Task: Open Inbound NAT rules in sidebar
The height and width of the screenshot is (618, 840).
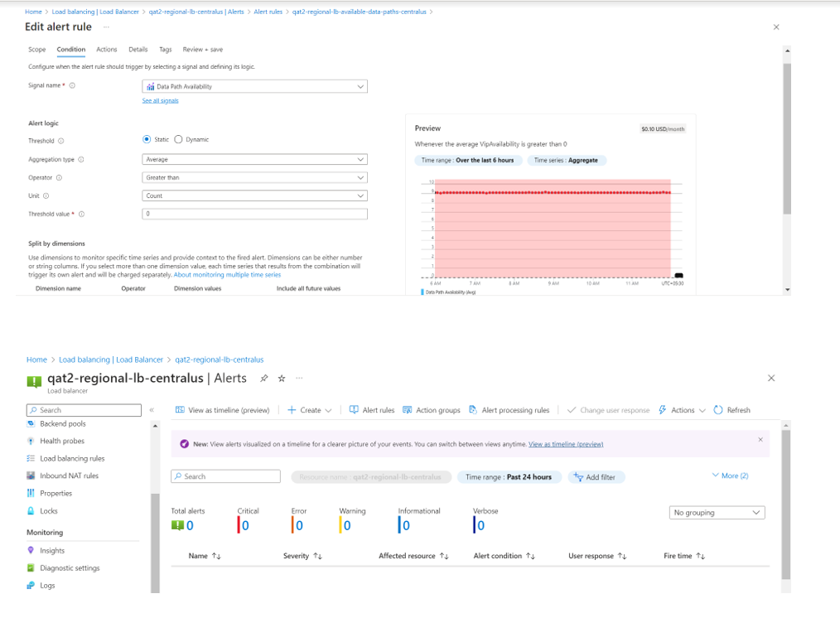Action: click(x=69, y=476)
